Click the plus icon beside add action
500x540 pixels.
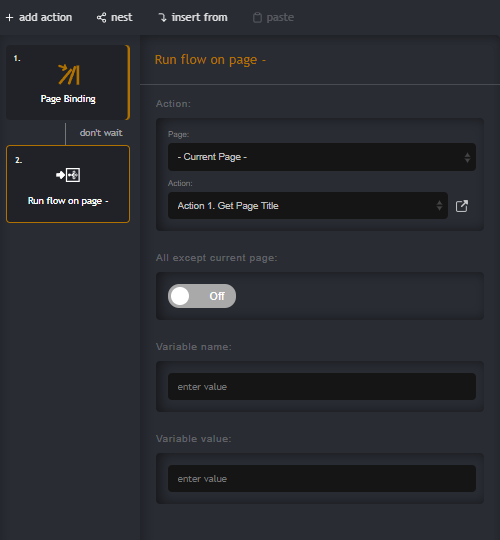[x=10, y=18]
